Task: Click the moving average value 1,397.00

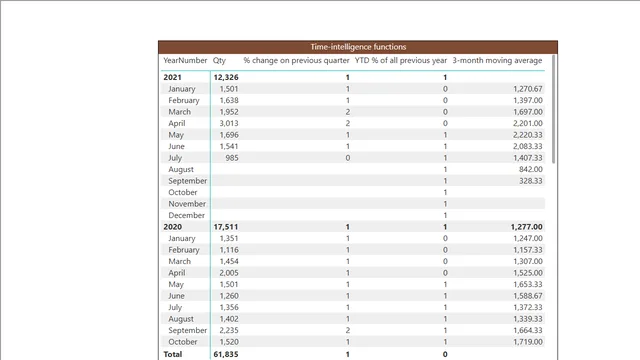Action: pos(528,100)
